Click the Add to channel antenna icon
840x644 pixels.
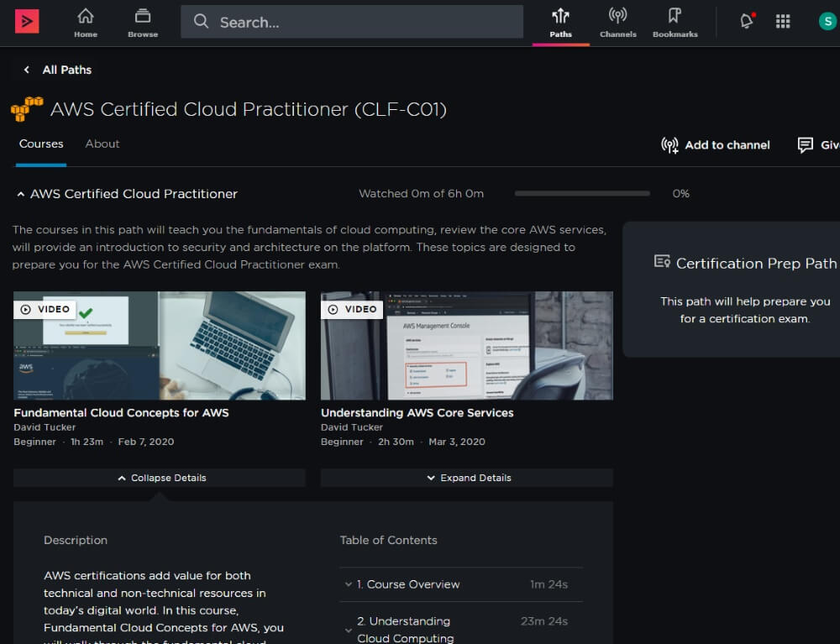(669, 145)
